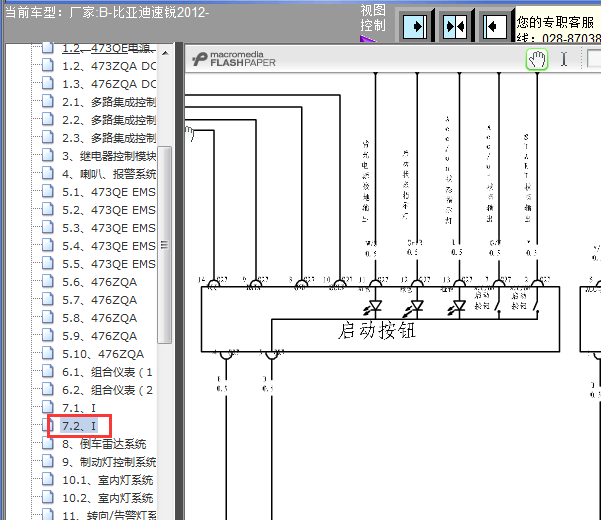This screenshot has width=601, height=520.
Task: Click the 当前车型 vehicle model title text
Action: point(107,13)
